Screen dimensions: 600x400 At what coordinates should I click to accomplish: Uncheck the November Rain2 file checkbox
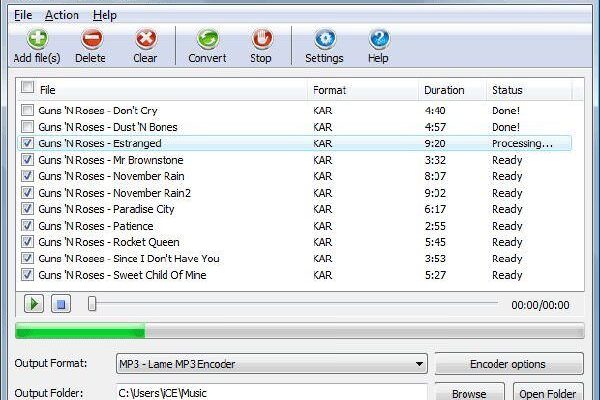pos(27,193)
